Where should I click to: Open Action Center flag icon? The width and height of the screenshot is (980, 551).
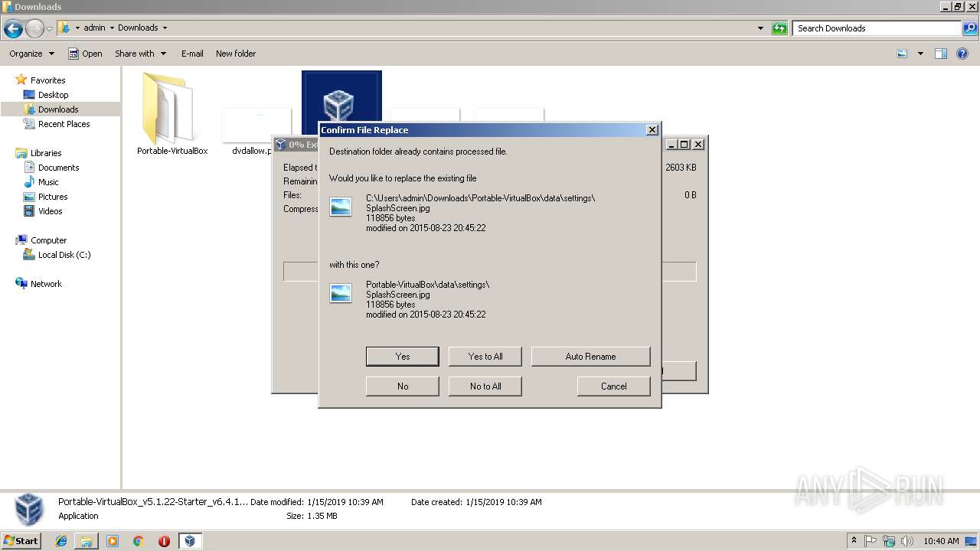coord(871,541)
